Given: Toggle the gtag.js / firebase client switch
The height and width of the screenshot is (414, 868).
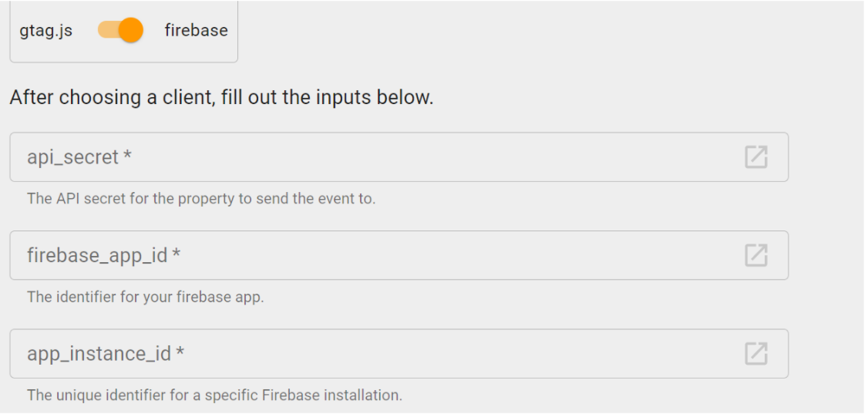Looking at the screenshot, I should point(120,30).
